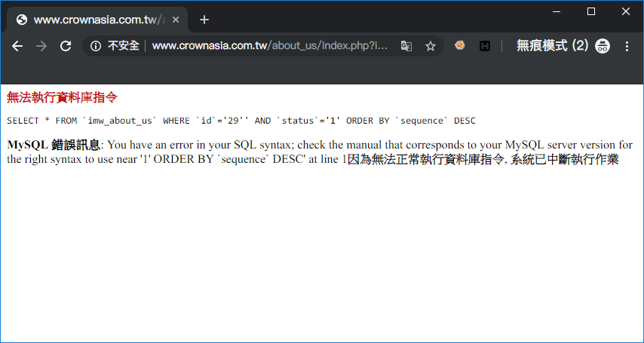Viewport: 644px width, 343px height.
Task: Click the incognito 無痕模式 (2) indicator
Action: pyautogui.click(x=563, y=45)
